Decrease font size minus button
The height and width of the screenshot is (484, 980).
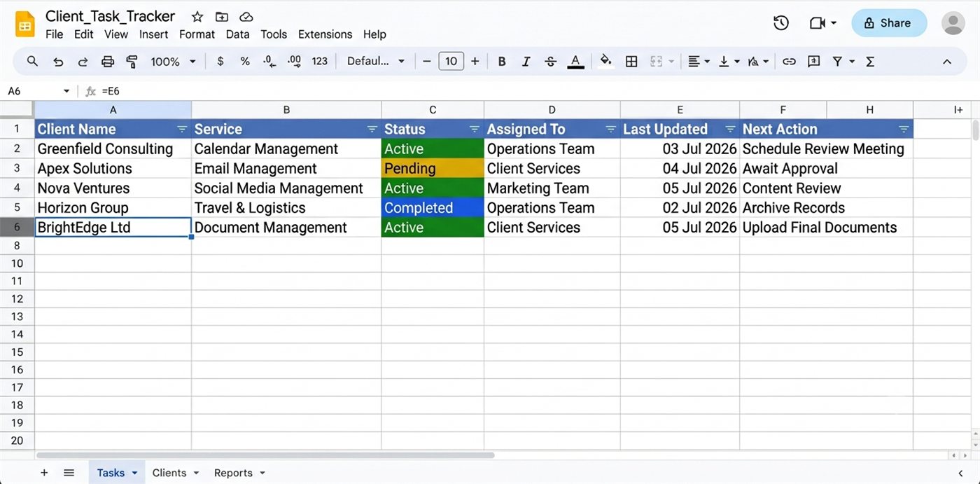coord(426,62)
